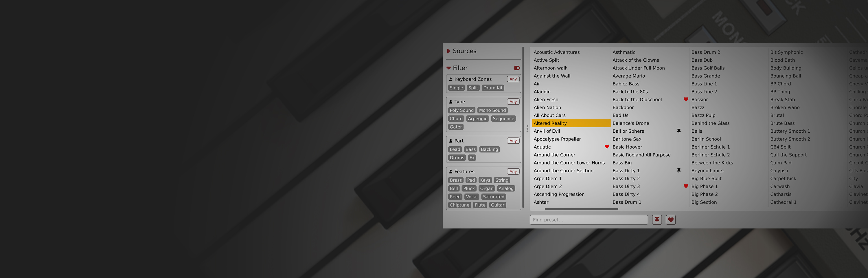Toggle the Arpeggio type filter tag

pyautogui.click(x=477, y=119)
